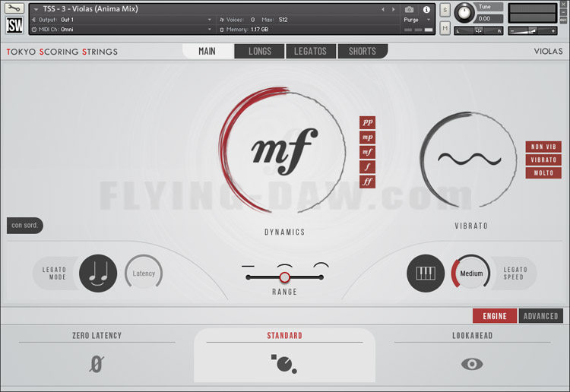Image resolution: width=570 pixels, height=392 pixels.
Task: Click the piano keyboard legato speed icon
Action: [x=426, y=273]
